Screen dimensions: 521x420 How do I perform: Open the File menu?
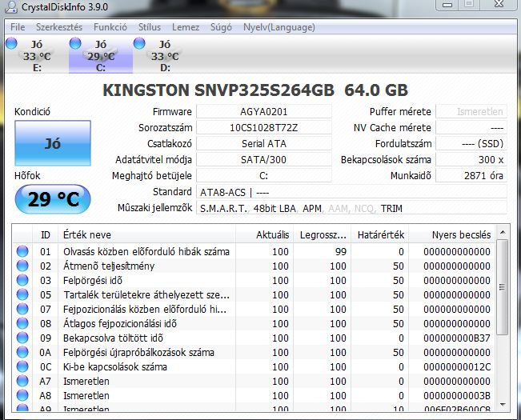click(x=18, y=27)
